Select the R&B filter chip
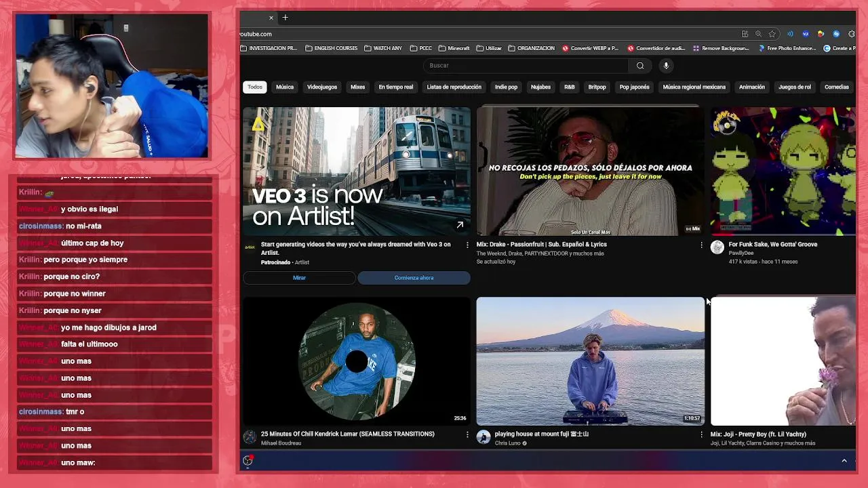 tap(570, 87)
